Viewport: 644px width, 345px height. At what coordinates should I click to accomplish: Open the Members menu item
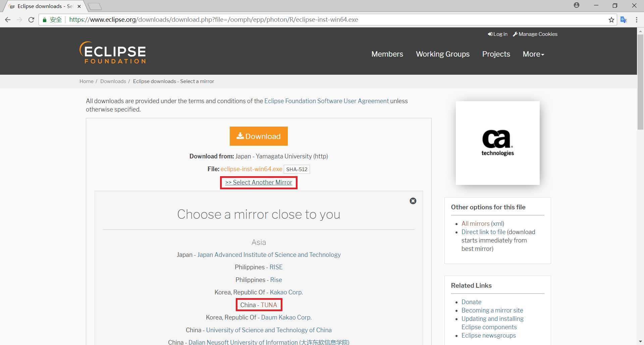tap(387, 54)
